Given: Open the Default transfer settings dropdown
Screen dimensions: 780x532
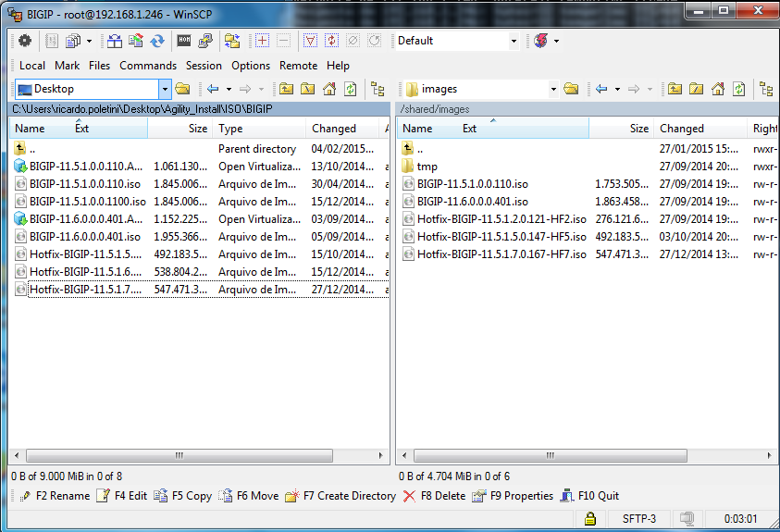Looking at the screenshot, I should (514, 41).
